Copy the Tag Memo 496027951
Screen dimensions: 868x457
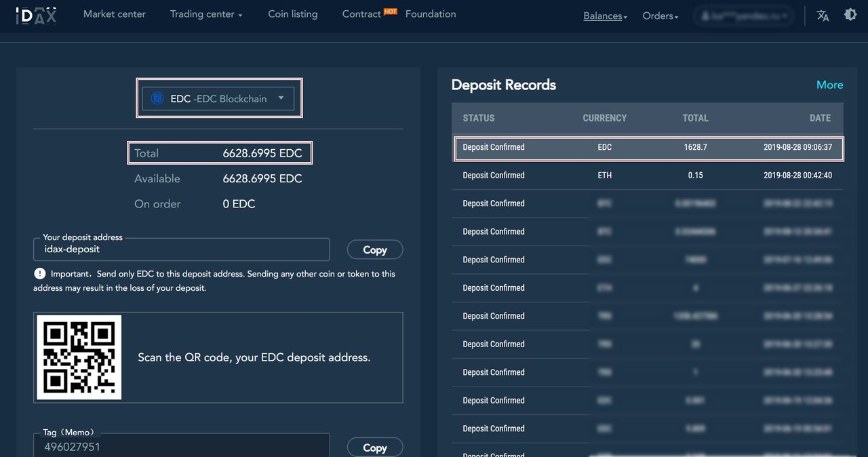pos(375,448)
